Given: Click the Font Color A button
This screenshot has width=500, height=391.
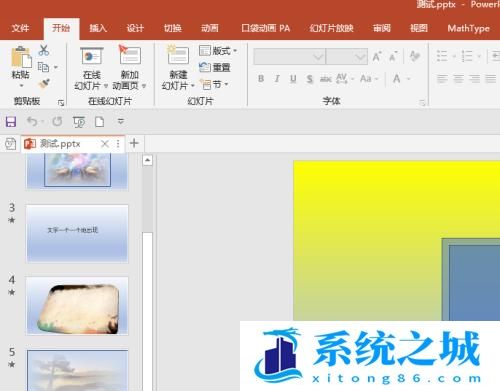Looking at the screenshot, I should 397,79.
